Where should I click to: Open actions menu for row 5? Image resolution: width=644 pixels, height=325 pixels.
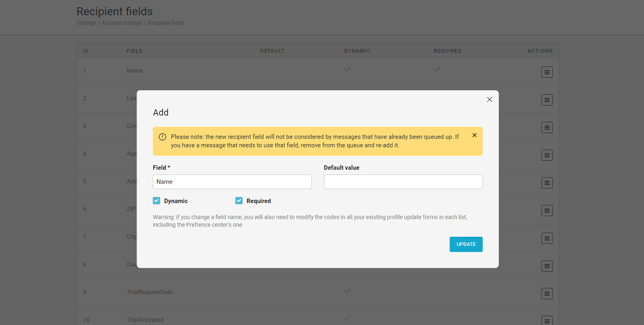click(547, 183)
